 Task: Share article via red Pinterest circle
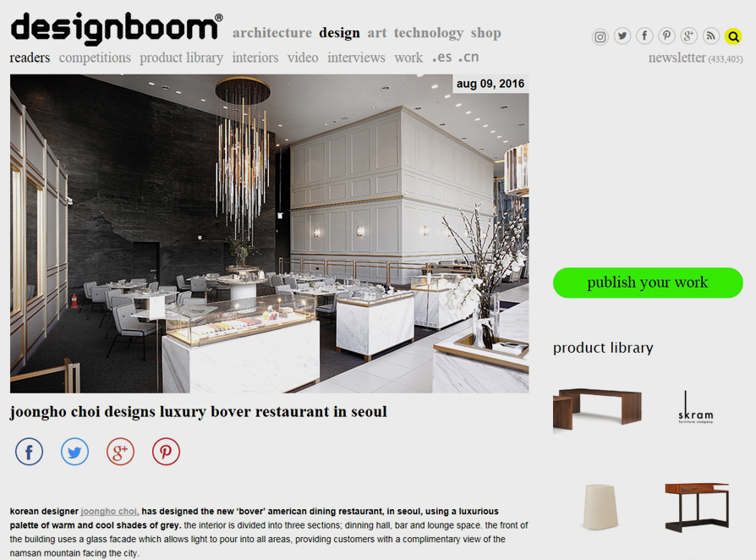pyautogui.click(x=166, y=452)
